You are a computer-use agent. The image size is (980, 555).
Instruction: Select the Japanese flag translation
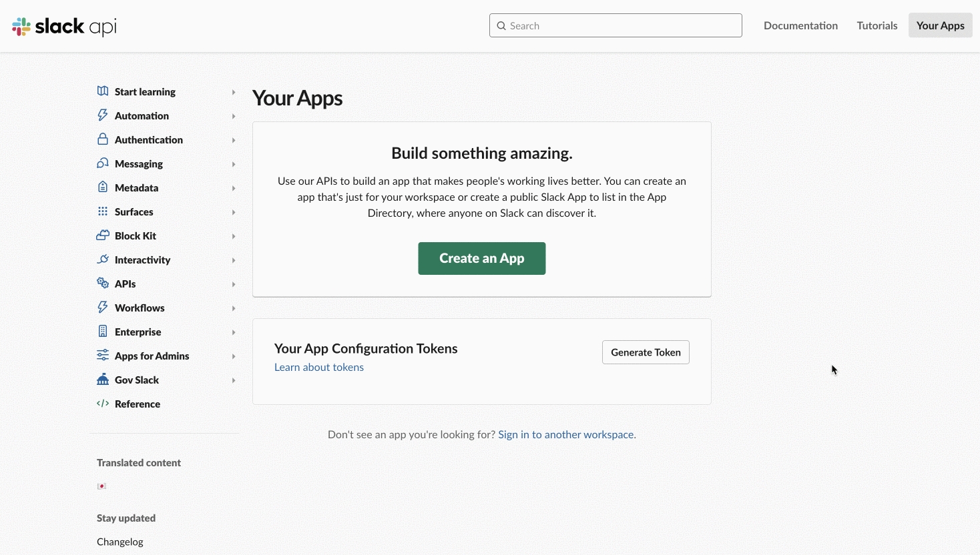coord(101,486)
